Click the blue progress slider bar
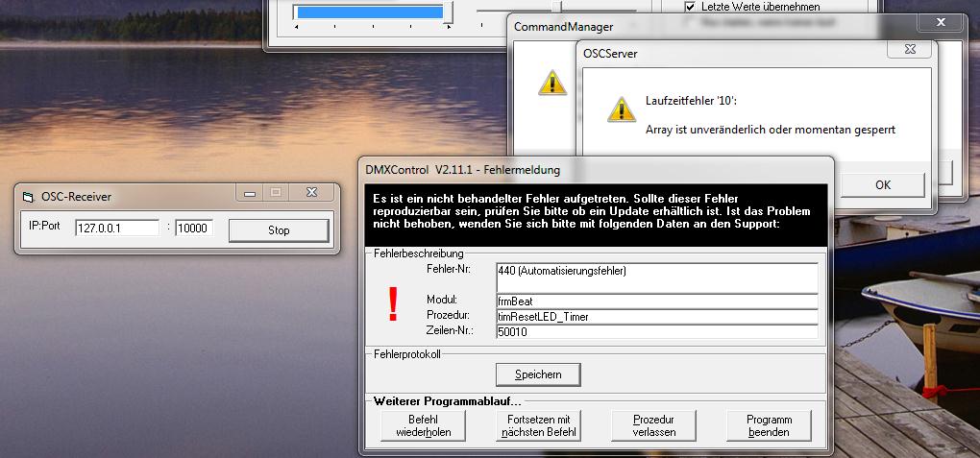The image size is (980, 458). click(371, 12)
